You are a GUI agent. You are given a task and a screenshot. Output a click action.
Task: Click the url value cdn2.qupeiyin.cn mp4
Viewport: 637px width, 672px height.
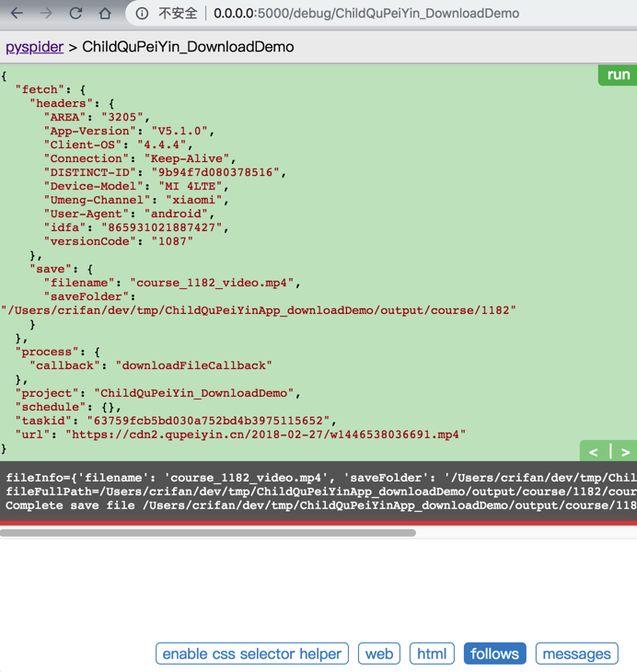click(x=265, y=434)
